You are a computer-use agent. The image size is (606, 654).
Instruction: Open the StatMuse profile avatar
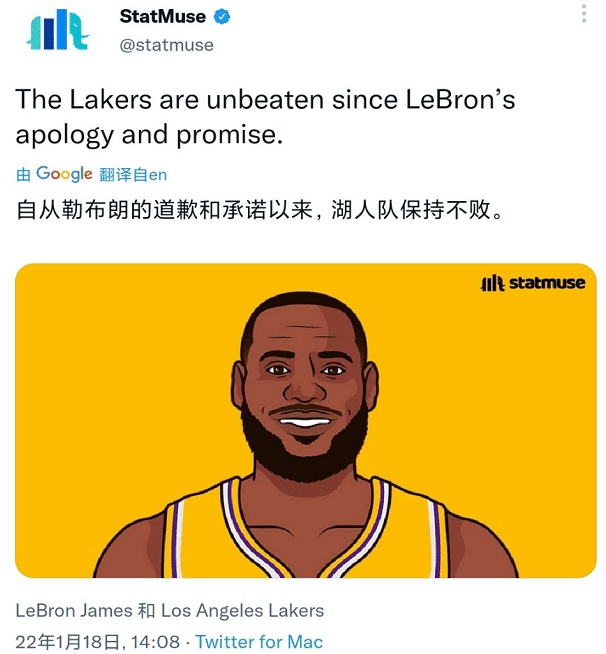[x=58, y=30]
